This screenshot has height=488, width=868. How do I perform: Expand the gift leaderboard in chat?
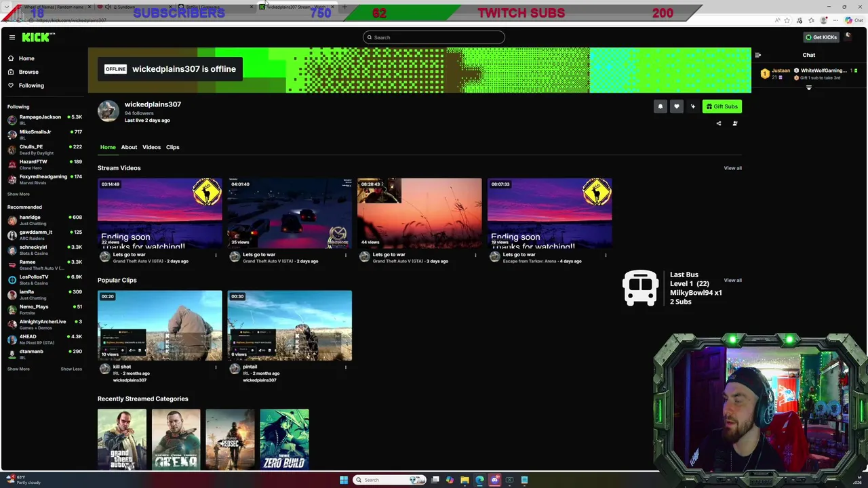click(808, 88)
